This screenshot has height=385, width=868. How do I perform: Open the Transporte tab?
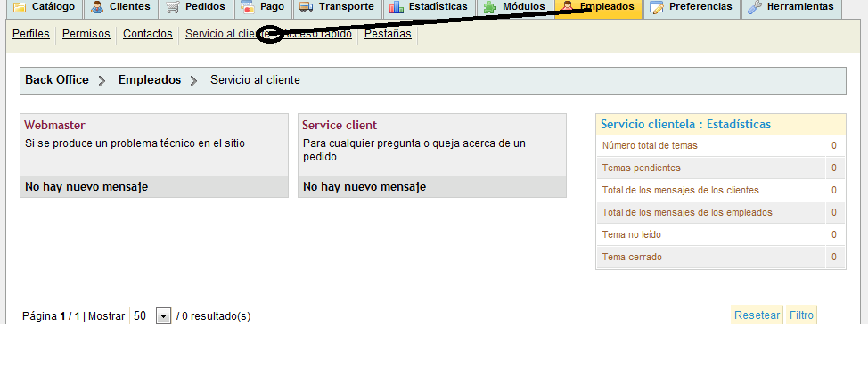pos(337,8)
